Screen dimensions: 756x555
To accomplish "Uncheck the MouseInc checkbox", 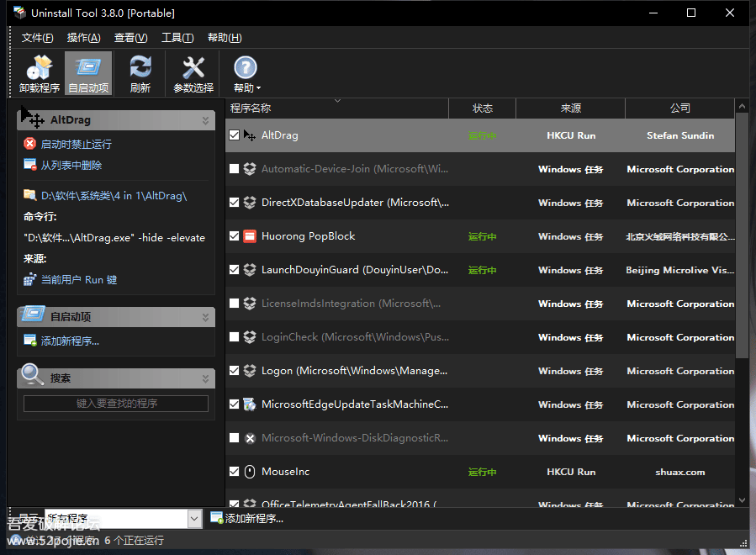I will coord(235,471).
